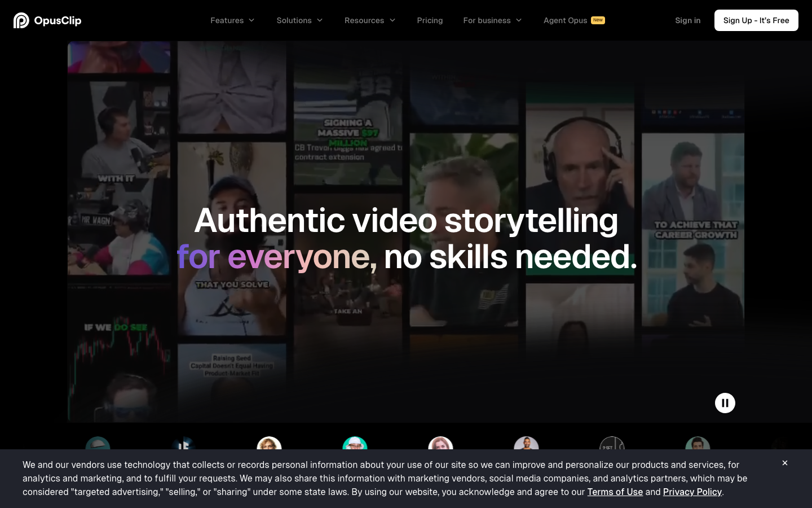The image size is (812, 508).
Task: Click the gradient "for everyone," text
Action: [276, 257]
